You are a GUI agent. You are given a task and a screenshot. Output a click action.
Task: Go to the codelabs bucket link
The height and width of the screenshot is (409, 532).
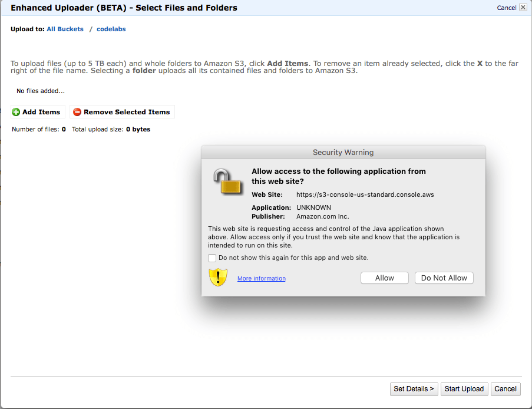click(111, 29)
